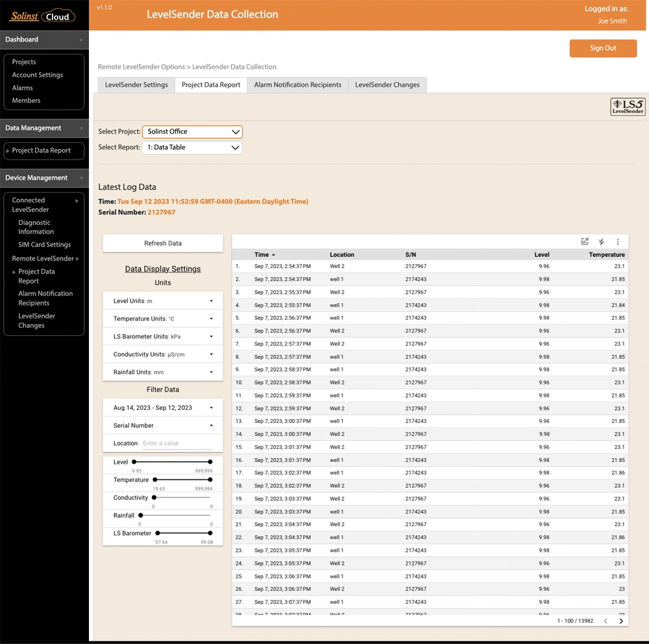Expand the Level Units dropdown

tap(162, 300)
